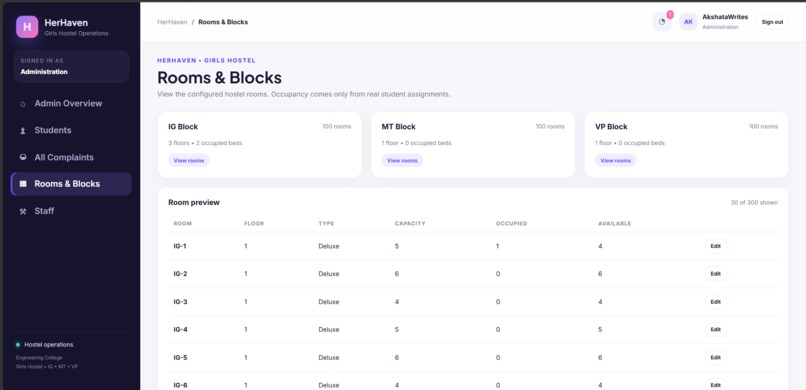View rooms for VP Block
This screenshot has width=806, height=390.
coord(615,160)
